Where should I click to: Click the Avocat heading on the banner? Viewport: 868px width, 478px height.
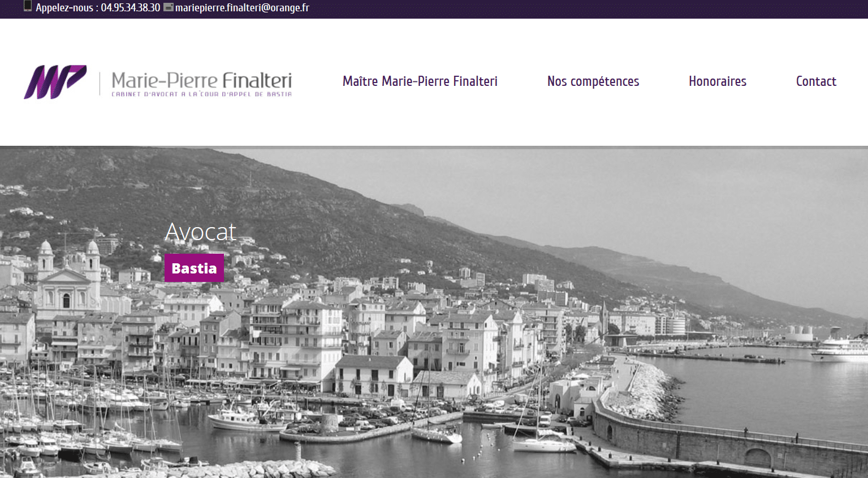click(x=201, y=232)
